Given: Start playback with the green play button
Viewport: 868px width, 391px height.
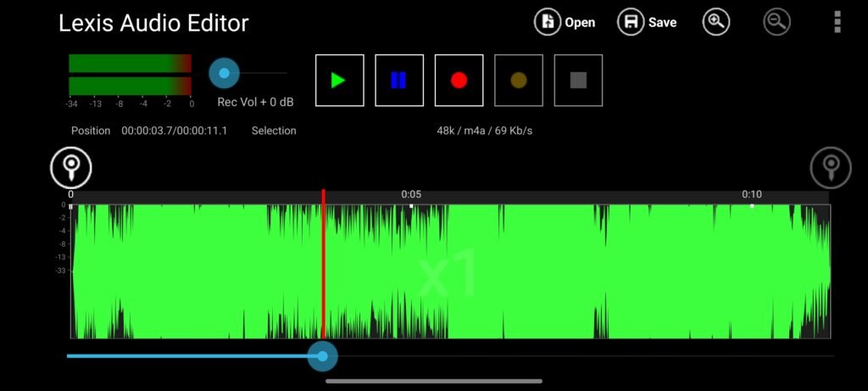Looking at the screenshot, I should pyautogui.click(x=339, y=81).
